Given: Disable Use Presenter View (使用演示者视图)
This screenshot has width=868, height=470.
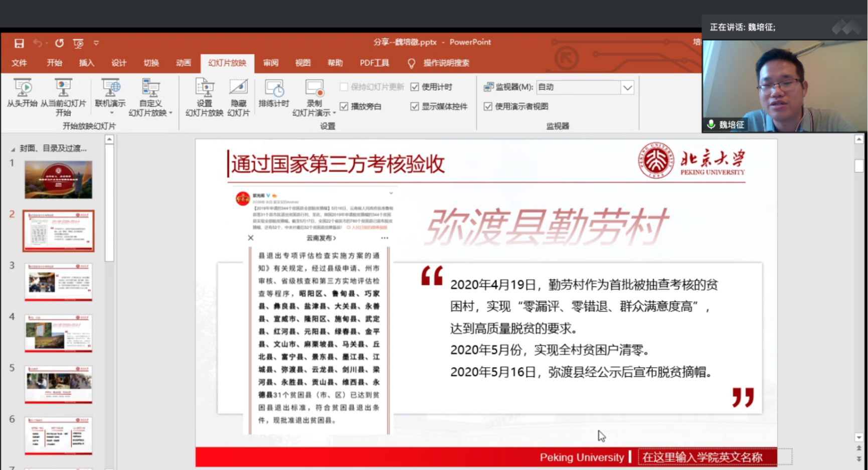Looking at the screenshot, I should tap(488, 106).
